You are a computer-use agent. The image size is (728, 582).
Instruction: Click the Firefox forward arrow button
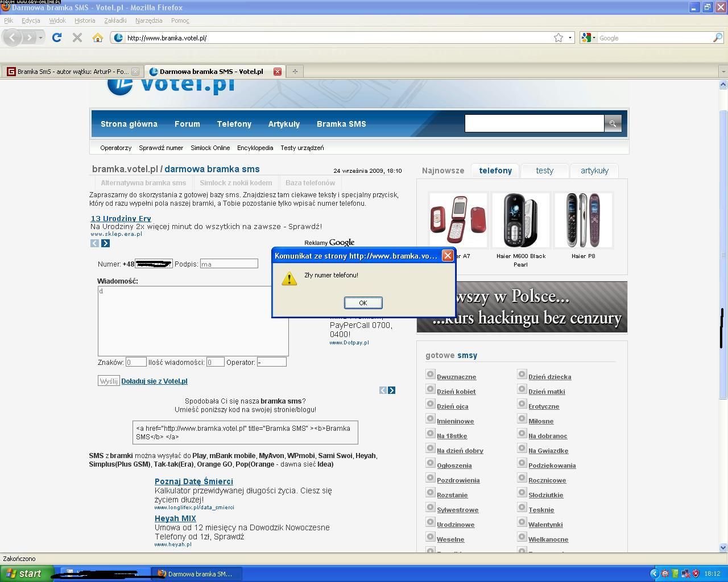click(28, 38)
